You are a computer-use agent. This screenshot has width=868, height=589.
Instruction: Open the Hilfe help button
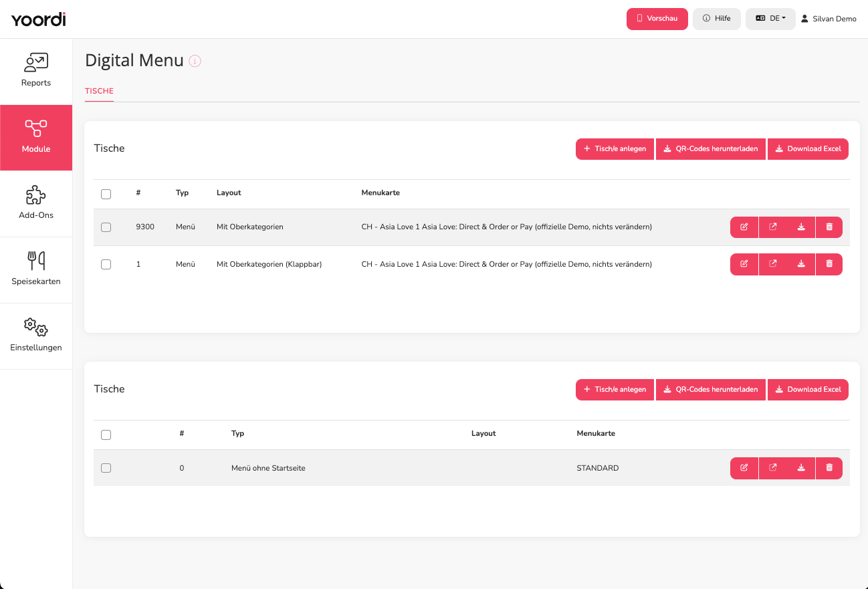tap(717, 19)
